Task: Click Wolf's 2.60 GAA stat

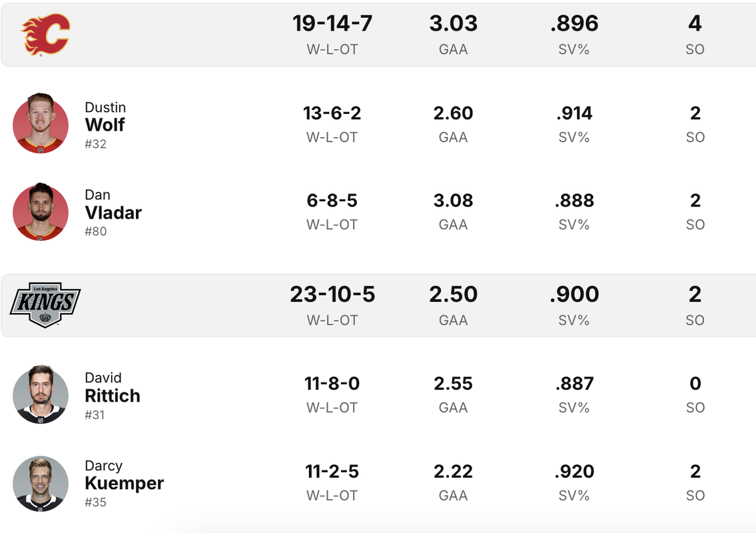Action: point(453,113)
